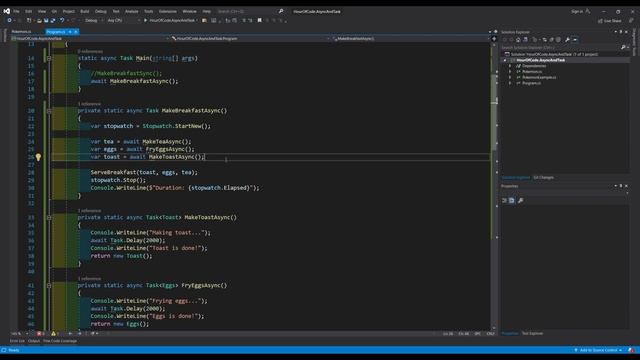
Task: Click the Undo toolbar icon
Action: click(x=62, y=20)
